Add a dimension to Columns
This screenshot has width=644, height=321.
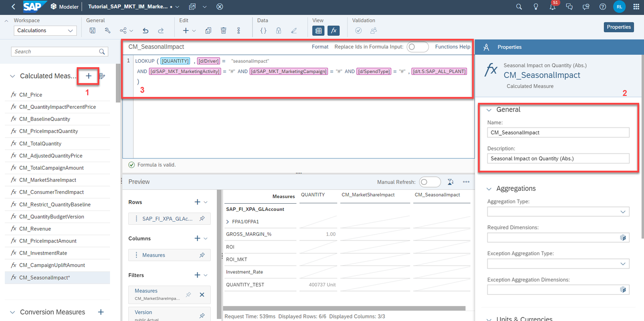tap(197, 239)
